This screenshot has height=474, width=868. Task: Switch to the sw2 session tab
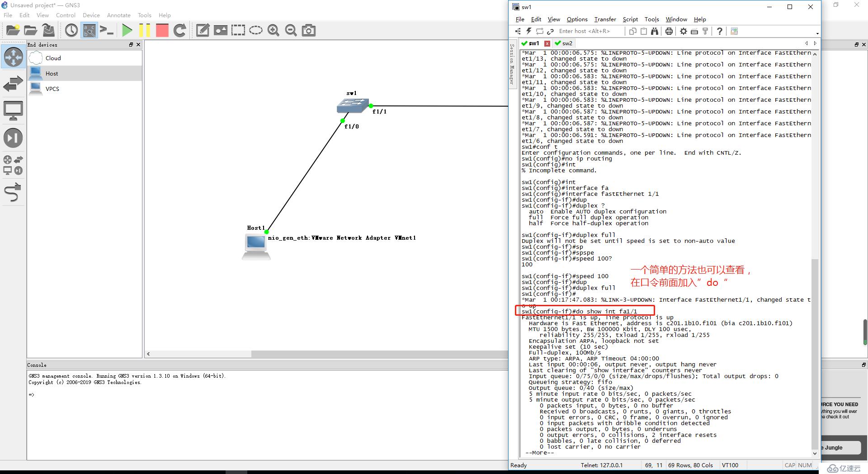click(x=564, y=43)
